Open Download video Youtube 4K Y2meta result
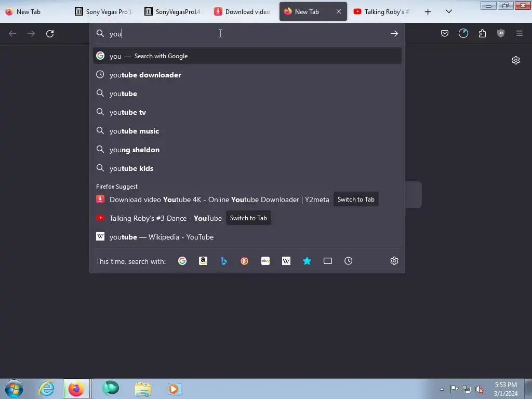Viewport: 532px width, 399px height. [x=219, y=199]
